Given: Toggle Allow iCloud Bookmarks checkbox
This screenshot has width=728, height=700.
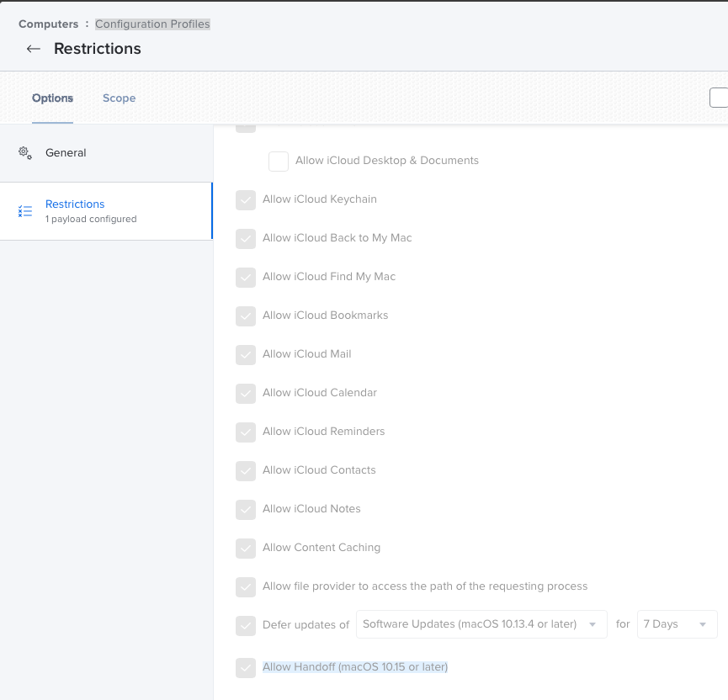Looking at the screenshot, I should point(246,316).
